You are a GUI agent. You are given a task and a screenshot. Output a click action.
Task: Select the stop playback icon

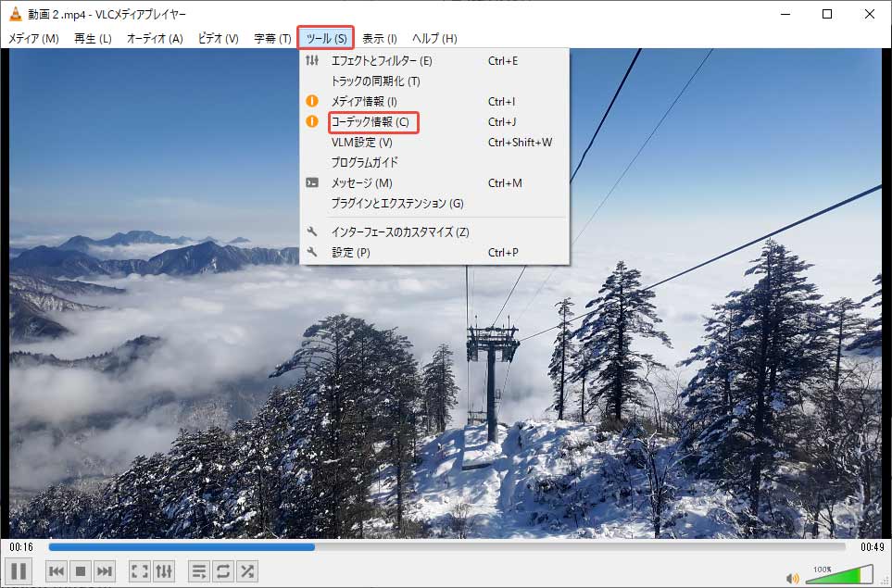pyautogui.click(x=79, y=571)
